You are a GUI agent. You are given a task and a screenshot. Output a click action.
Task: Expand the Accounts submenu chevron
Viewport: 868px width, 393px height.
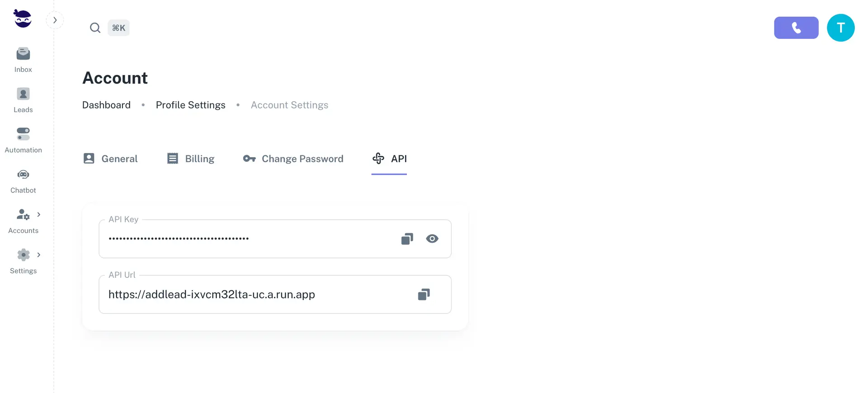(x=39, y=215)
